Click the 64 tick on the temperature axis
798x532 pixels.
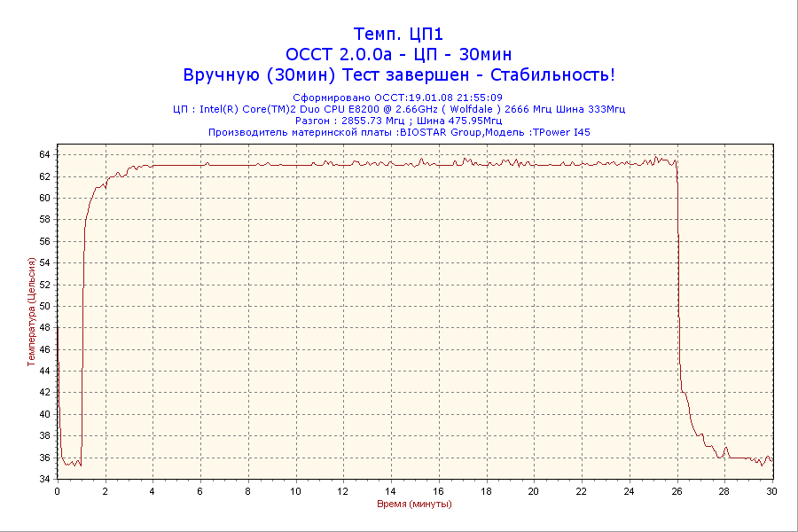pos(43,154)
